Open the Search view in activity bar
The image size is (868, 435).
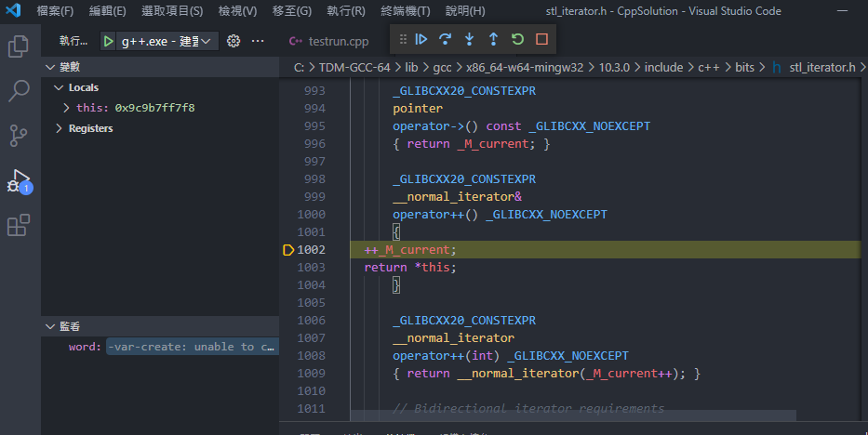click(x=19, y=90)
